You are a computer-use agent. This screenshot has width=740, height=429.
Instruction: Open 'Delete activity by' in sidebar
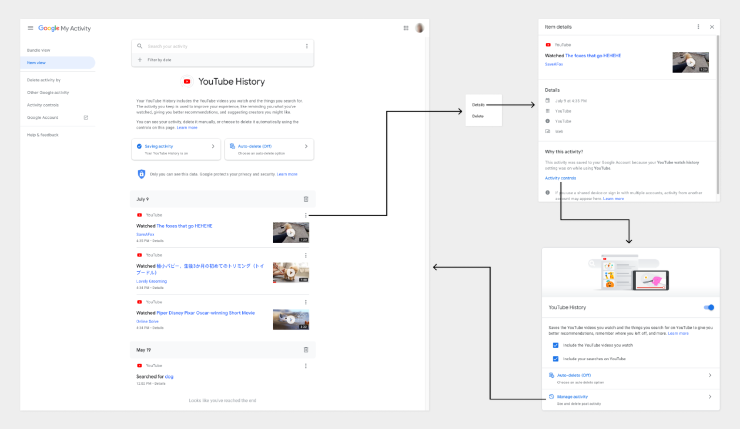tap(44, 80)
